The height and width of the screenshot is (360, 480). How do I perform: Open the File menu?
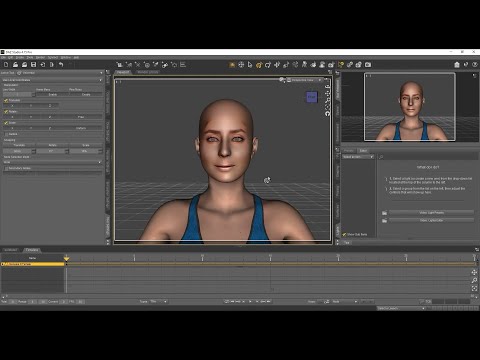[3, 58]
